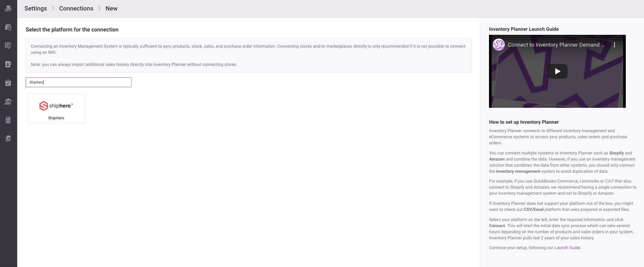Open the calculator sidebar icon
The width and height of the screenshot is (644, 267).
pyautogui.click(x=8, y=120)
